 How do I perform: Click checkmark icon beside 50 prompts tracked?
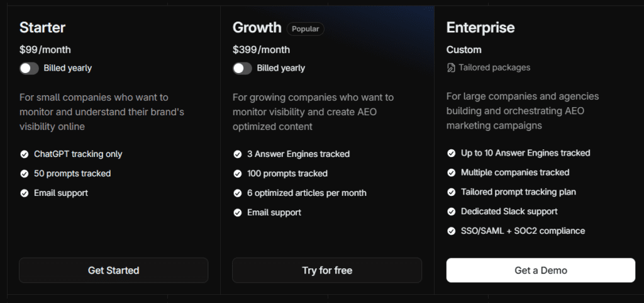(25, 174)
